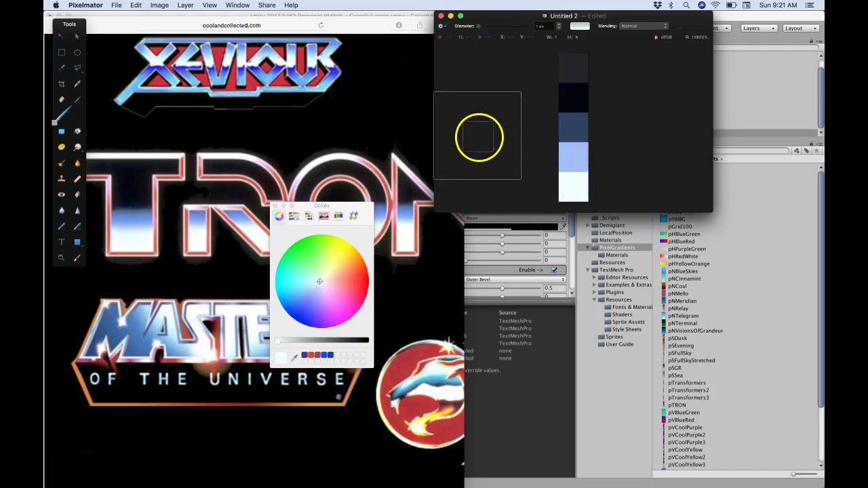Select the pTRON gradient asset
The image size is (868, 488).
pos(677,405)
